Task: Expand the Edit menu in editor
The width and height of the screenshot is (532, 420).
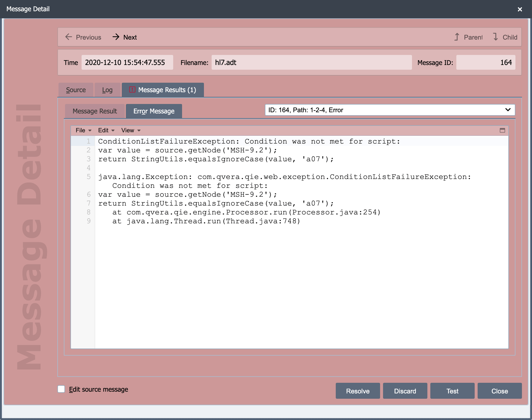Action: coord(106,130)
